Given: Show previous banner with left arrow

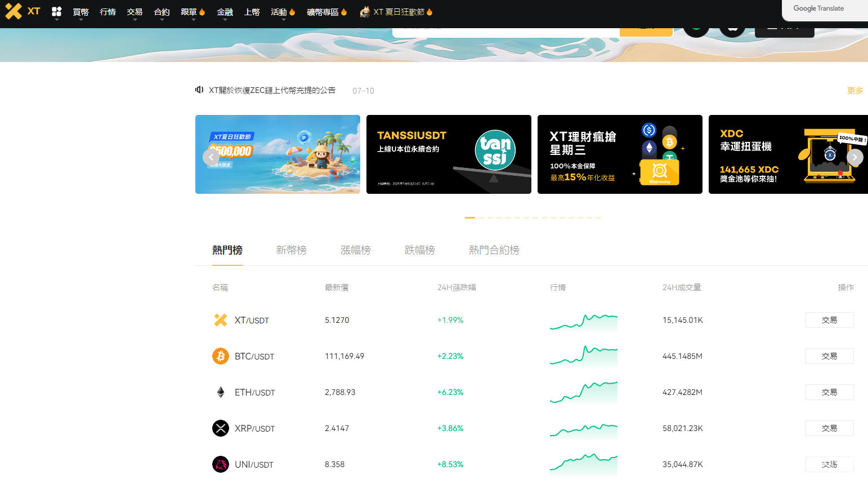Looking at the screenshot, I should [x=211, y=157].
